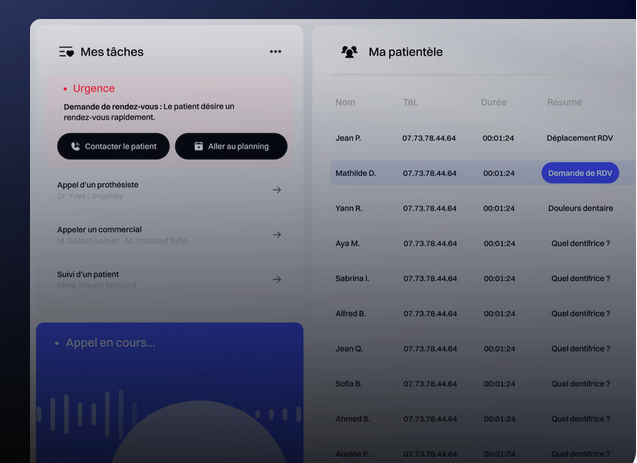Click the Demande de RDV badge
Screen dimensions: 637x463
click(x=580, y=173)
